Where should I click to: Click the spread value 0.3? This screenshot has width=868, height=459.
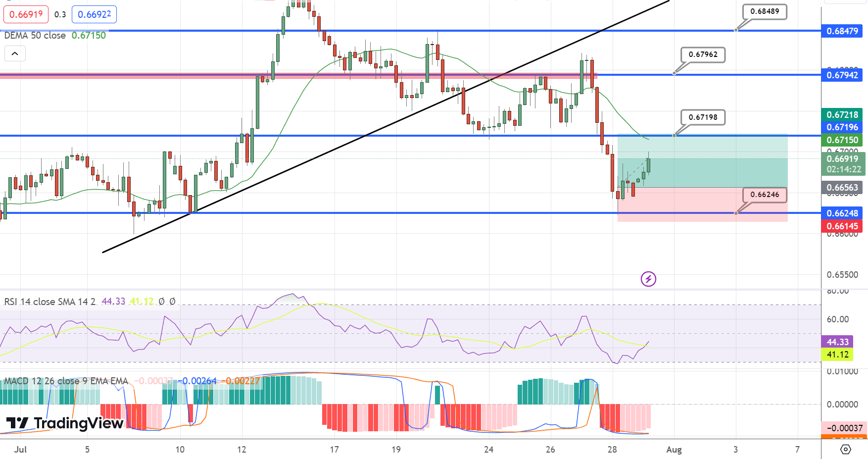pyautogui.click(x=60, y=15)
